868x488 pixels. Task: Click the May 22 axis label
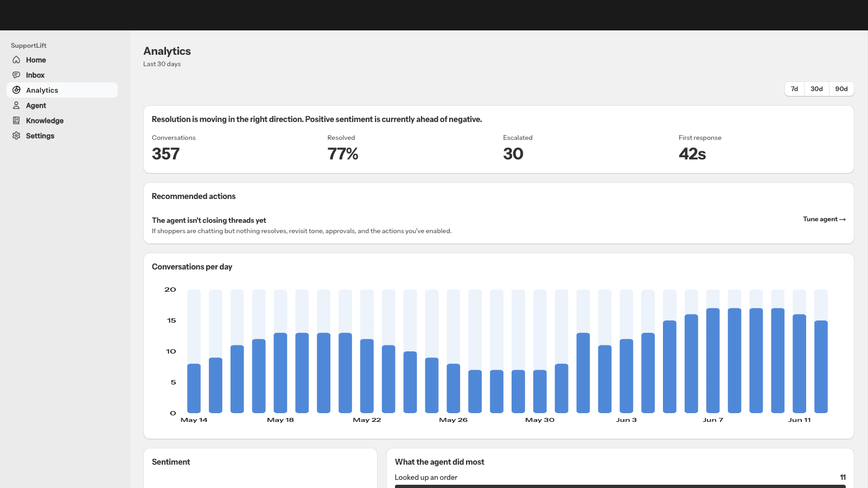pos(367,420)
